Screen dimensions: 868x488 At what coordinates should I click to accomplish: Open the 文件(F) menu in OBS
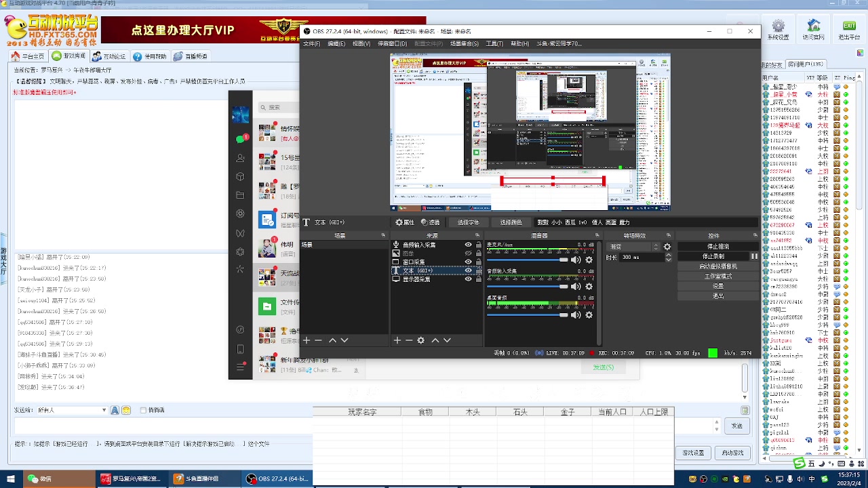click(x=311, y=43)
